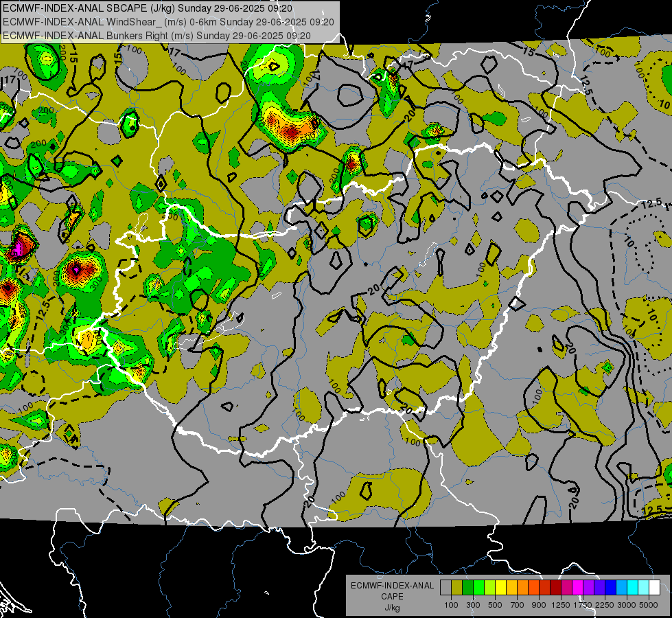This screenshot has width=672, height=618.
Task: Pick the dark green swatch in the CAPE legend
Action: tap(467, 587)
